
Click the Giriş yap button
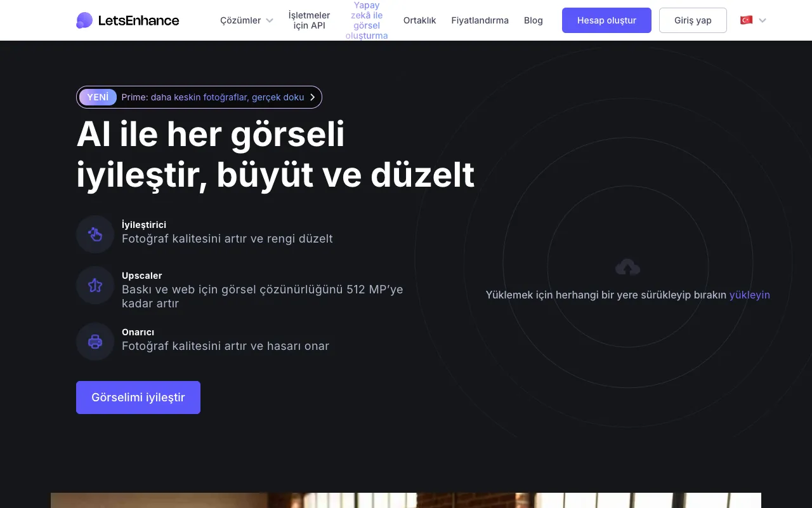pyautogui.click(x=692, y=20)
